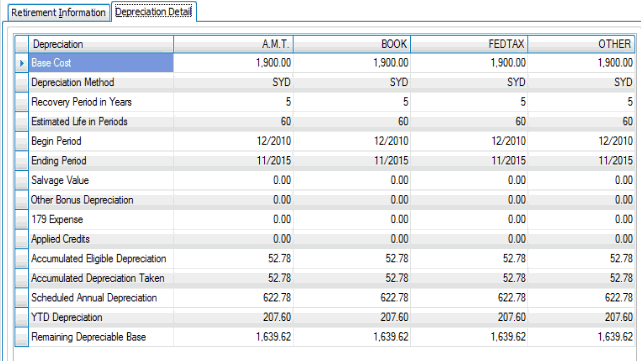Image resolution: width=641 pixels, height=361 pixels.
Task: Select the Salvage Value row selector
Action: (22, 180)
